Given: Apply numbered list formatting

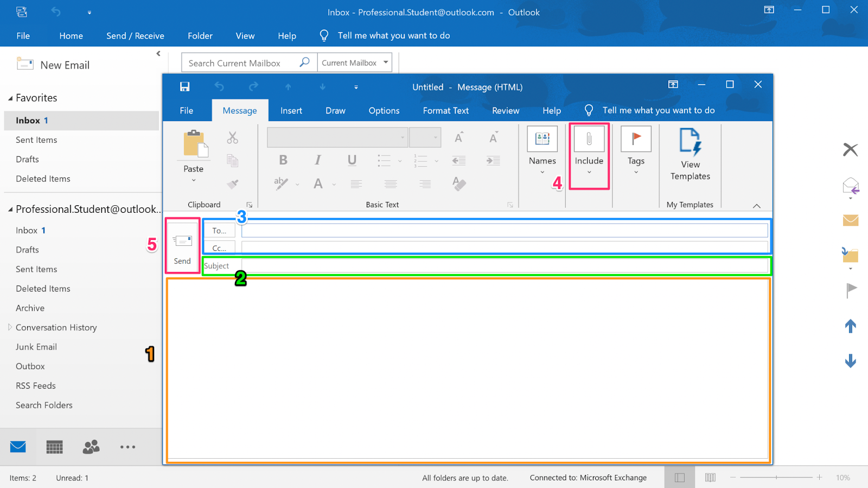Looking at the screenshot, I should (420, 160).
